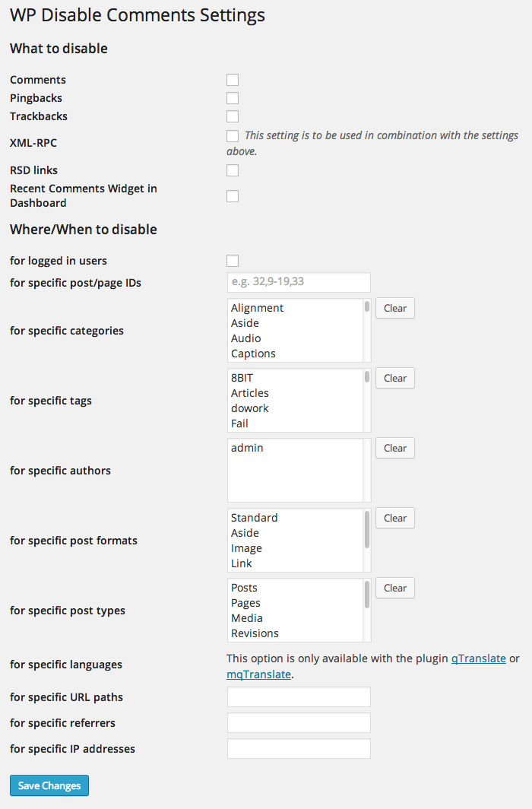Clear the specific categories selection
Screen dimensions: 532x809
point(394,308)
